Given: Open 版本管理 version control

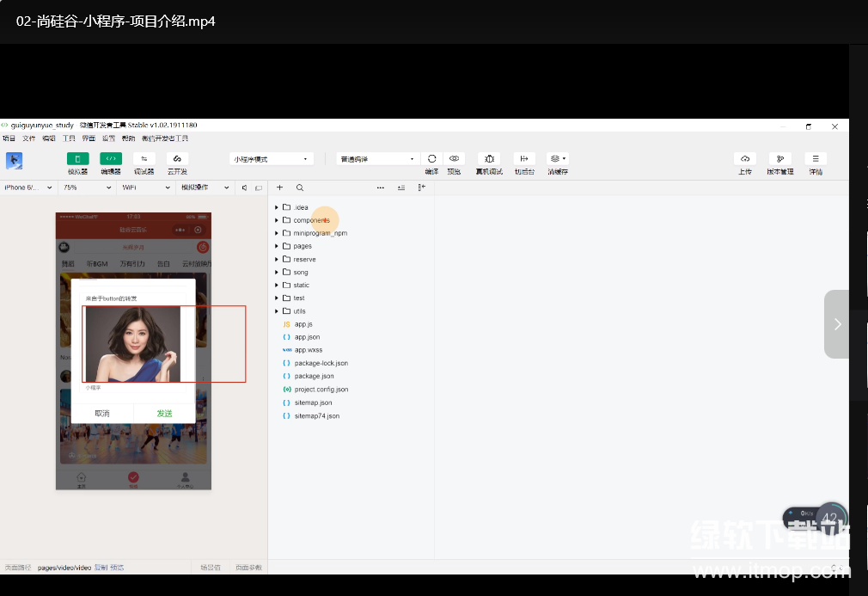Looking at the screenshot, I should click(x=780, y=159).
